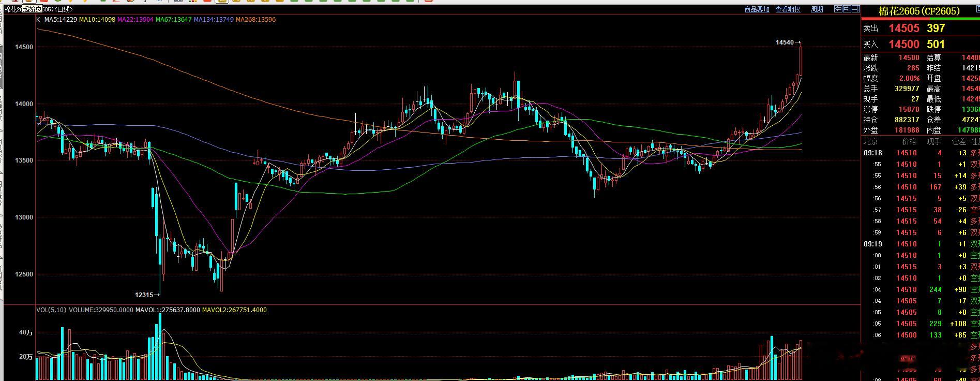Select the tick with 仓差 -26
980x381 pixels.
(921, 210)
